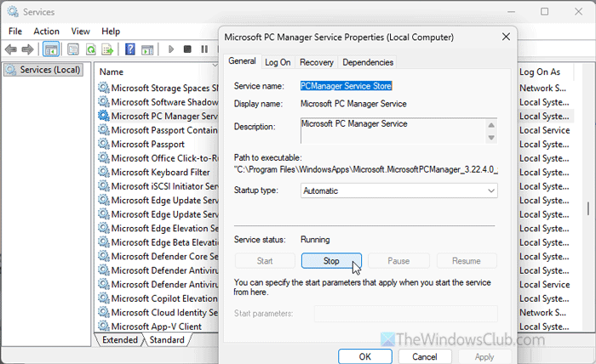Click the Name column sort arrow
Image resolution: width=596 pixels, height=364 pixels.
(215, 65)
